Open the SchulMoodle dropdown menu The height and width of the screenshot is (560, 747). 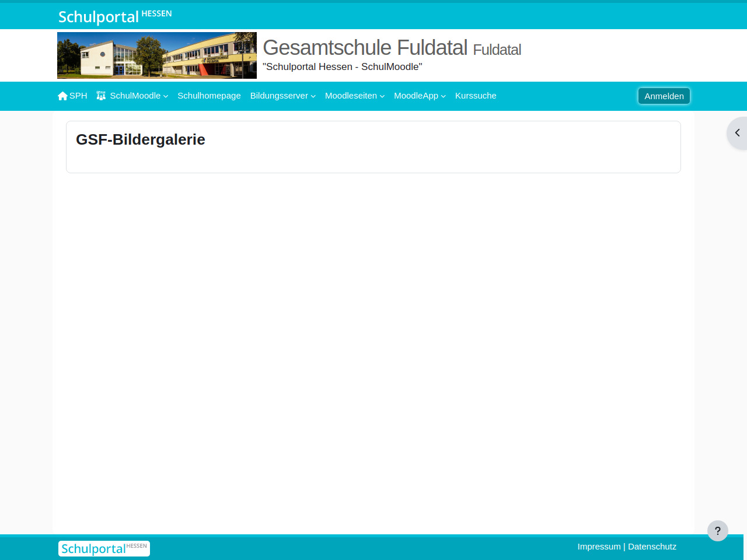point(139,96)
